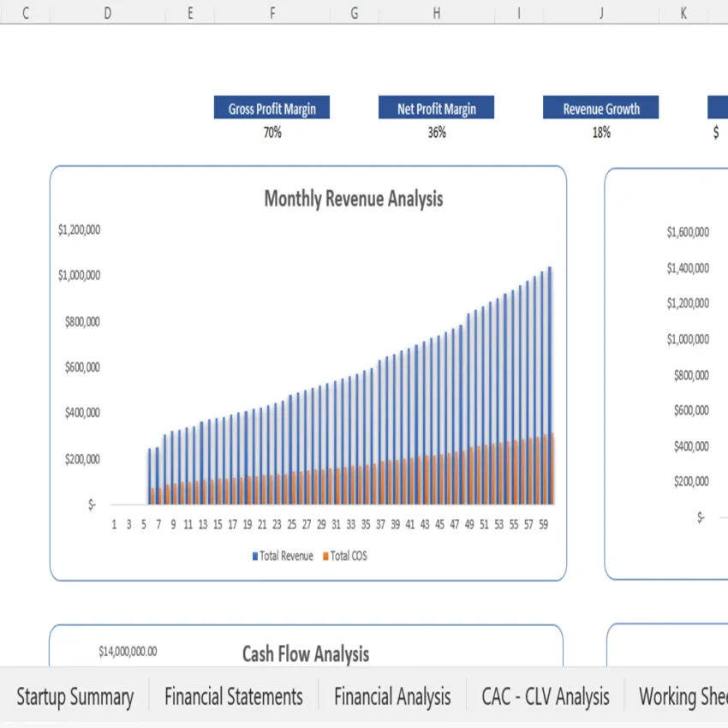Click the tallest blue revenue bar
The image size is (728, 728).
click(549, 385)
